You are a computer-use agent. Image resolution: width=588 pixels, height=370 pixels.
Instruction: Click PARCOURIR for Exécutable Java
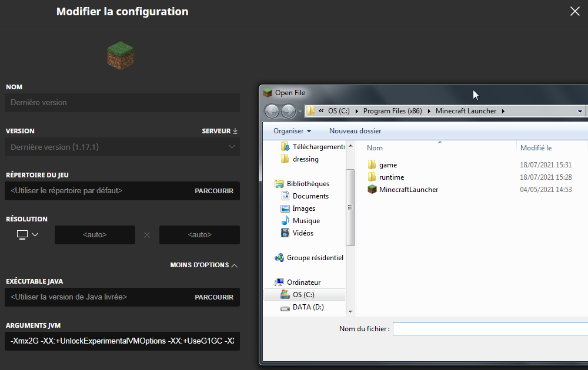(x=214, y=297)
